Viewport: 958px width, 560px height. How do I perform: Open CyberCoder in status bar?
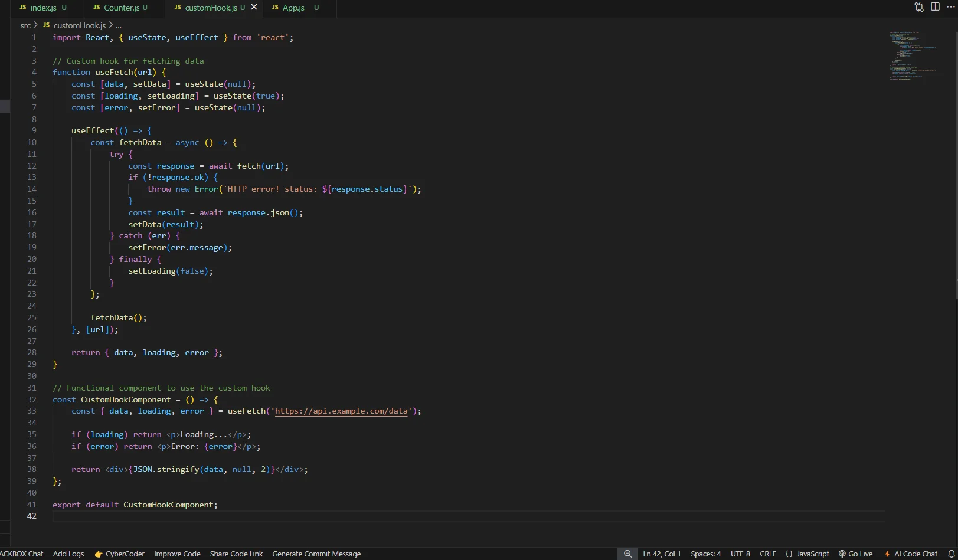click(120, 554)
